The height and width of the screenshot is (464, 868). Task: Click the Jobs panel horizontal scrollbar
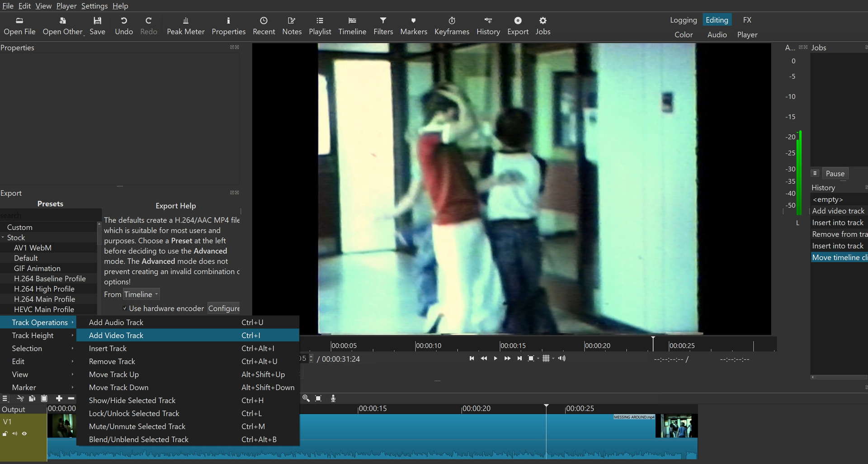click(x=839, y=377)
